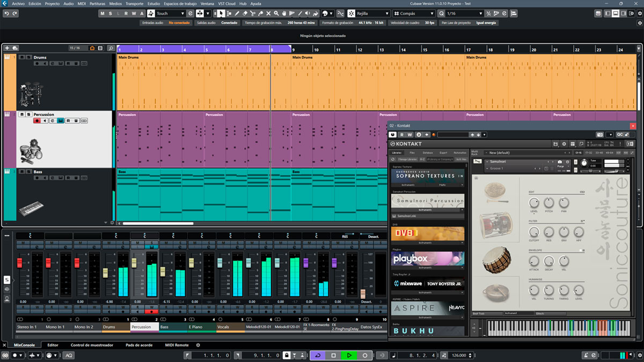Viewport: 644px width, 362px height.
Task: Click the transport Play button
Action: [349, 355]
